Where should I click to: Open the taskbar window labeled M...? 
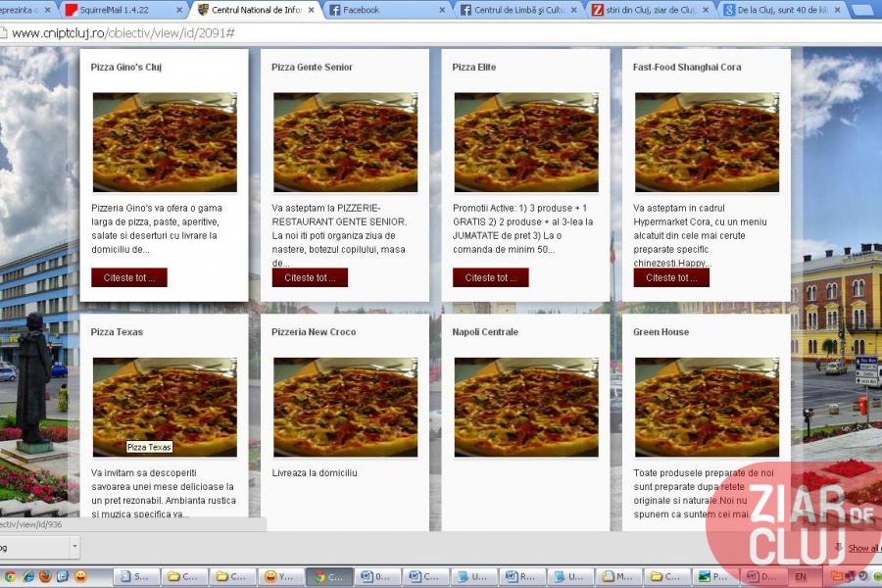pyautogui.click(x=619, y=577)
